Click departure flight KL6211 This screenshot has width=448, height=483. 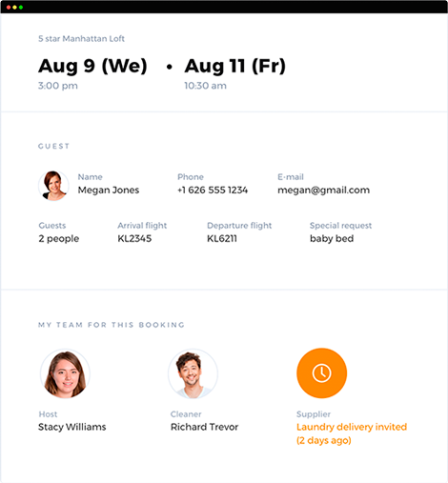coord(222,238)
